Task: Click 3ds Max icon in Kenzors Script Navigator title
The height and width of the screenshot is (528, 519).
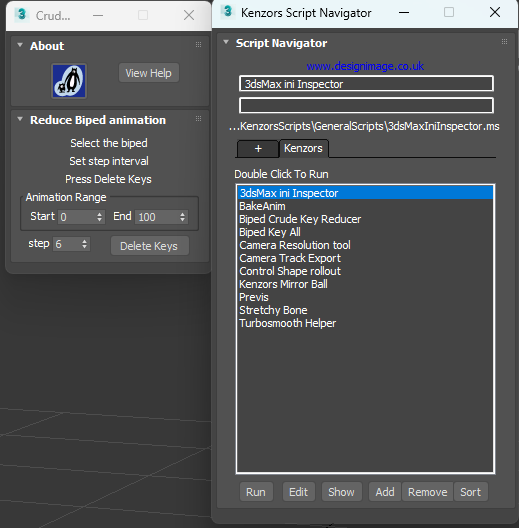Action: [228, 11]
